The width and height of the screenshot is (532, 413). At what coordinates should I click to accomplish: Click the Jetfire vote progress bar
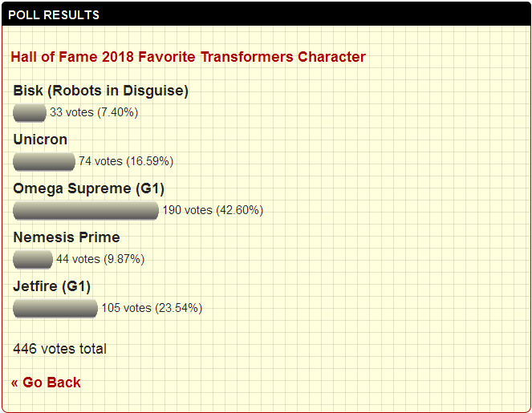(x=55, y=308)
